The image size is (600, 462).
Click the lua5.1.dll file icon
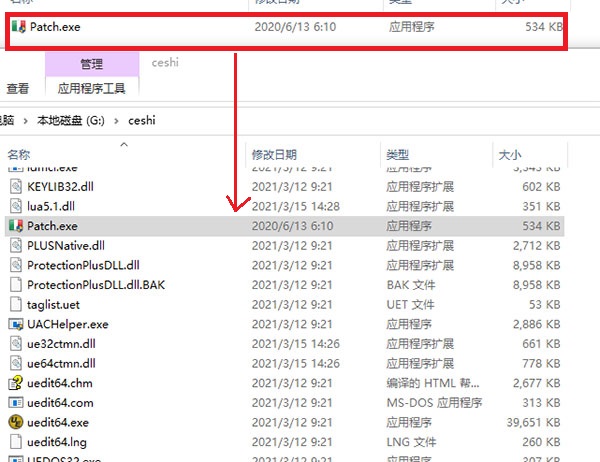pyautogui.click(x=16, y=206)
